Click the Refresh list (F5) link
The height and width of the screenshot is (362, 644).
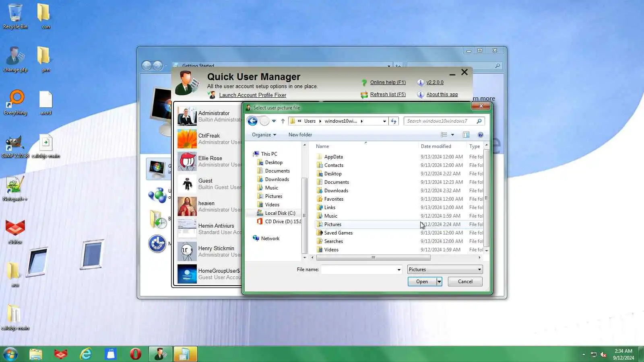pos(388,95)
